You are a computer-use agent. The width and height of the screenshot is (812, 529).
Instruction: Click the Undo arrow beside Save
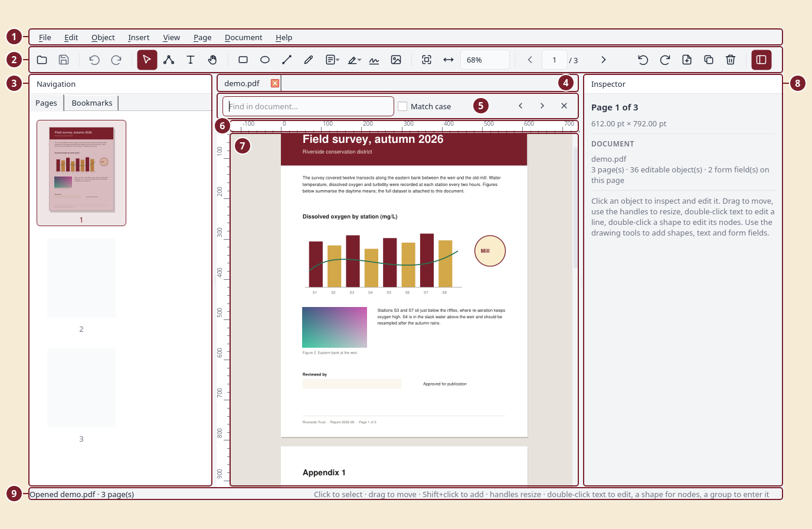click(x=94, y=60)
